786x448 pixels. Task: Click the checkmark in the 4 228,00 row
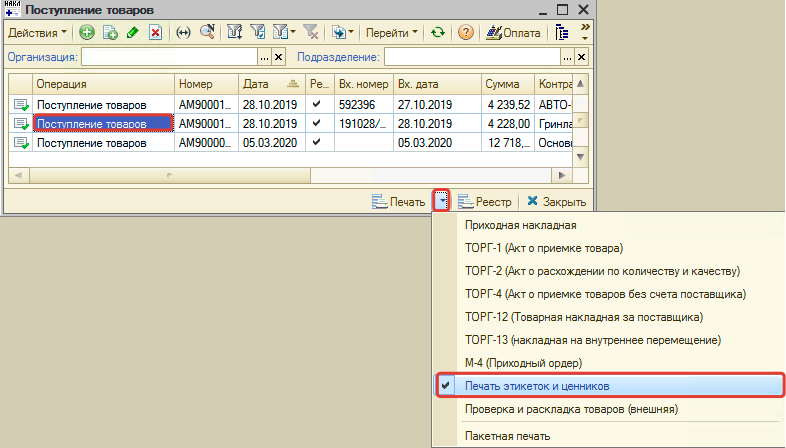coord(316,123)
